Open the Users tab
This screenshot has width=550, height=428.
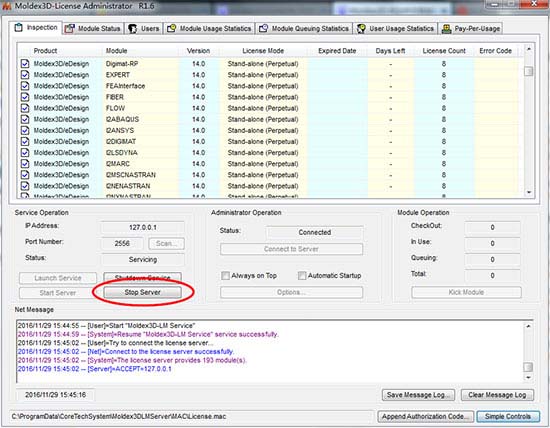[x=143, y=29]
